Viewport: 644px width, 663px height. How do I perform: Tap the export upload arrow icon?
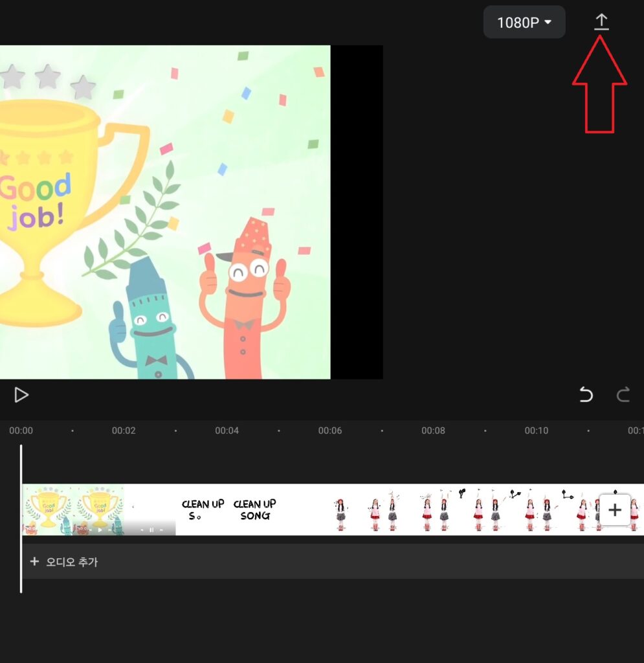point(601,23)
